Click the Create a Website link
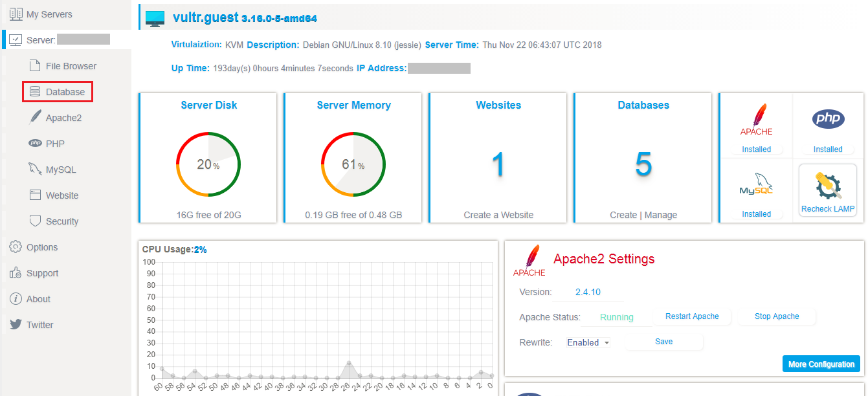Image resolution: width=868 pixels, height=396 pixels. (498, 215)
